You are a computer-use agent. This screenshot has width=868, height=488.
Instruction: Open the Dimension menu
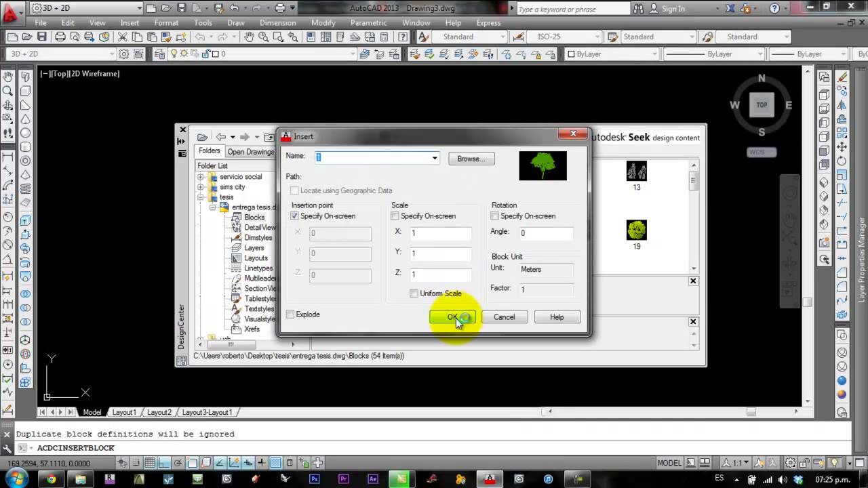click(x=277, y=22)
